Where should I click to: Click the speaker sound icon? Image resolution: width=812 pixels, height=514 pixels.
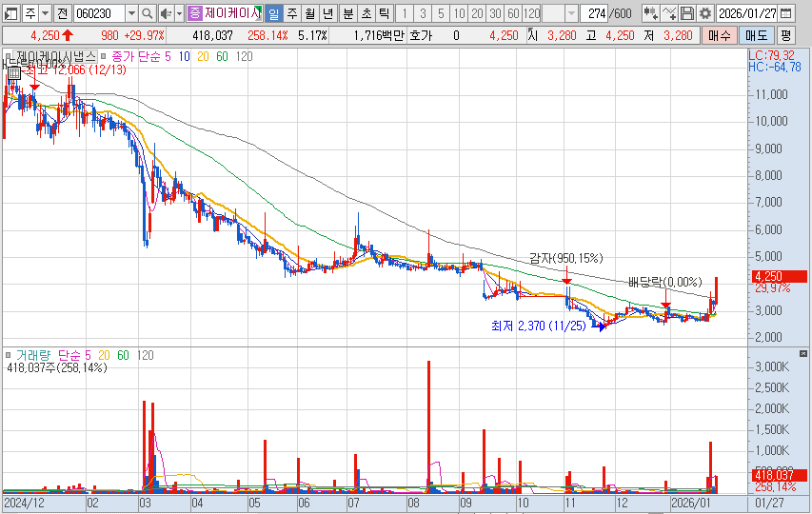(x=166, y=13)
